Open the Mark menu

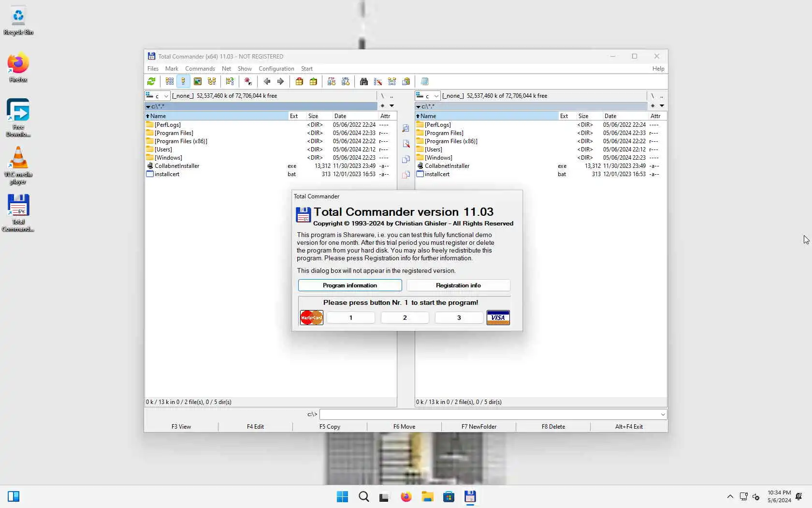coord(172,69)
